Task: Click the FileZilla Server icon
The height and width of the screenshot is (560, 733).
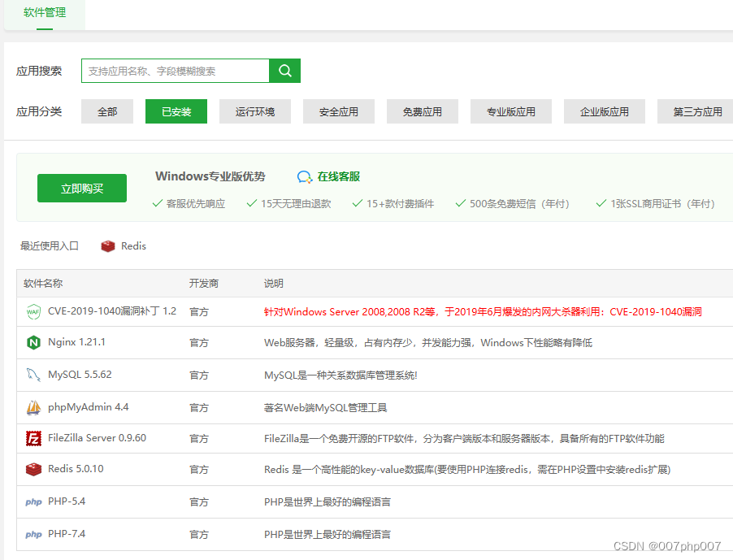Action: [x=33, y=438]
